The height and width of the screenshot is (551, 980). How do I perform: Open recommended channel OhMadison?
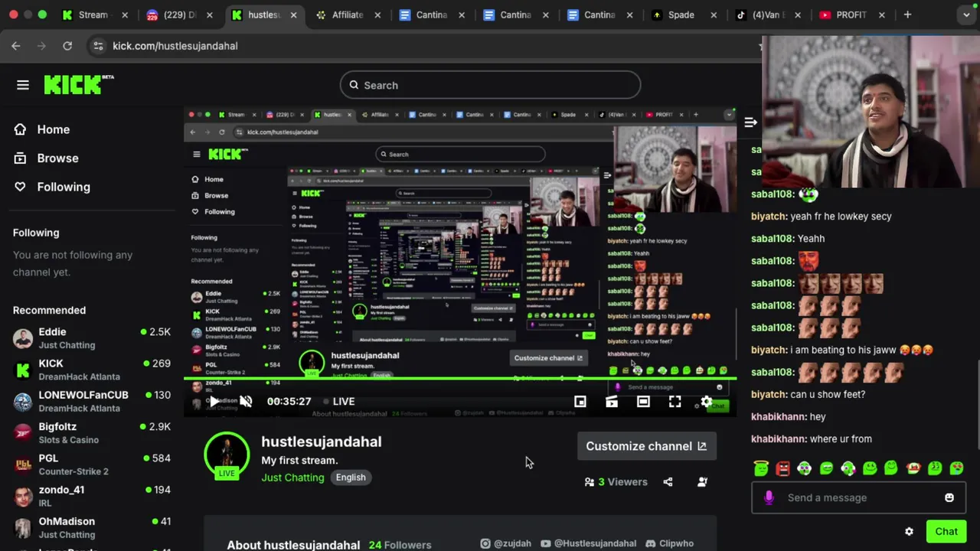click(92, 527)
